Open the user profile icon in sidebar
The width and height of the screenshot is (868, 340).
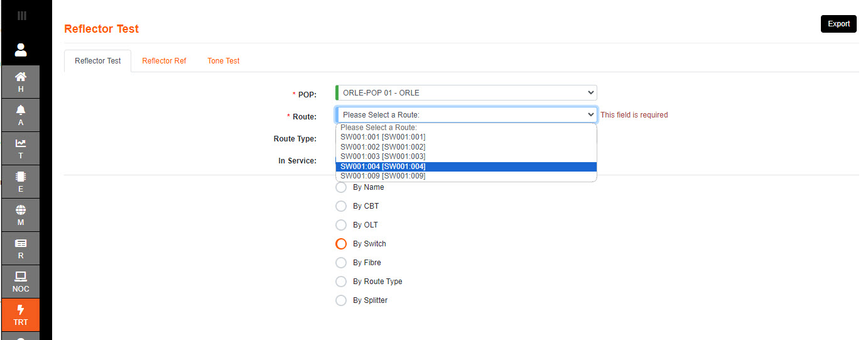(21, 50)
